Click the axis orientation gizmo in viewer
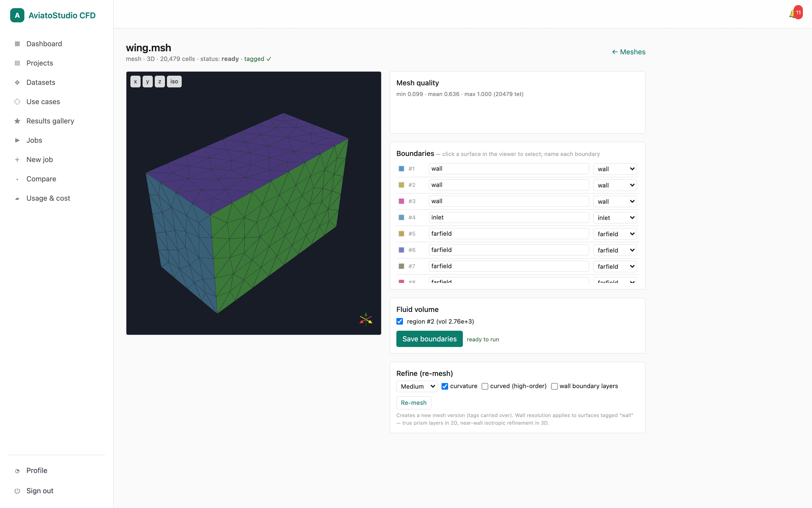 pyautogui.click(x=366, y=319)
